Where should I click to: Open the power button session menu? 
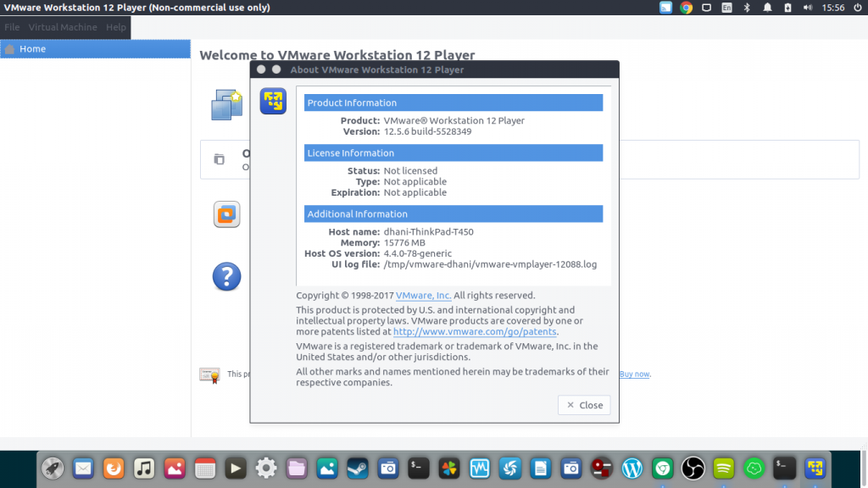click(x=858, y=8)
